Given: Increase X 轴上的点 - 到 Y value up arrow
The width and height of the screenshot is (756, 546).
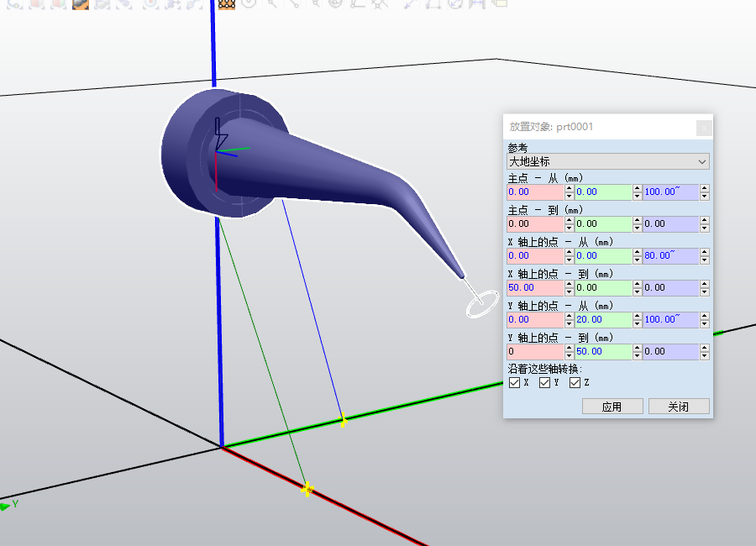Looking at the screenshot, I should pyautogui.click(x=638, y=284).
